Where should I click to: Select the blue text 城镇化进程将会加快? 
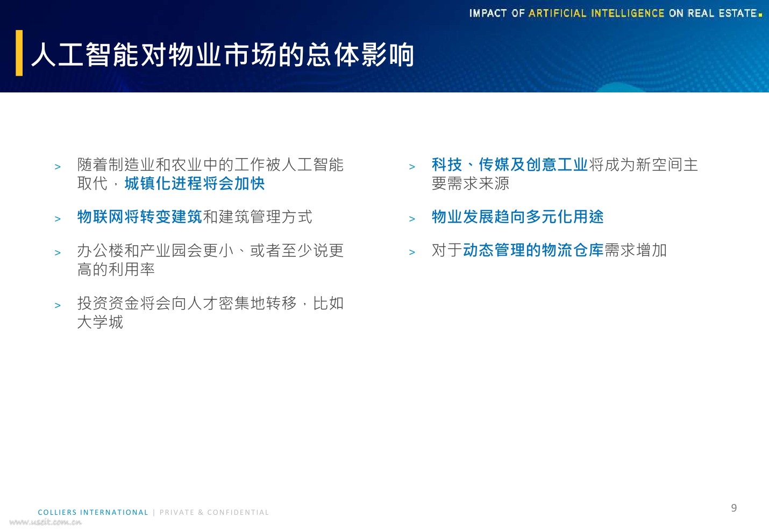195,184
